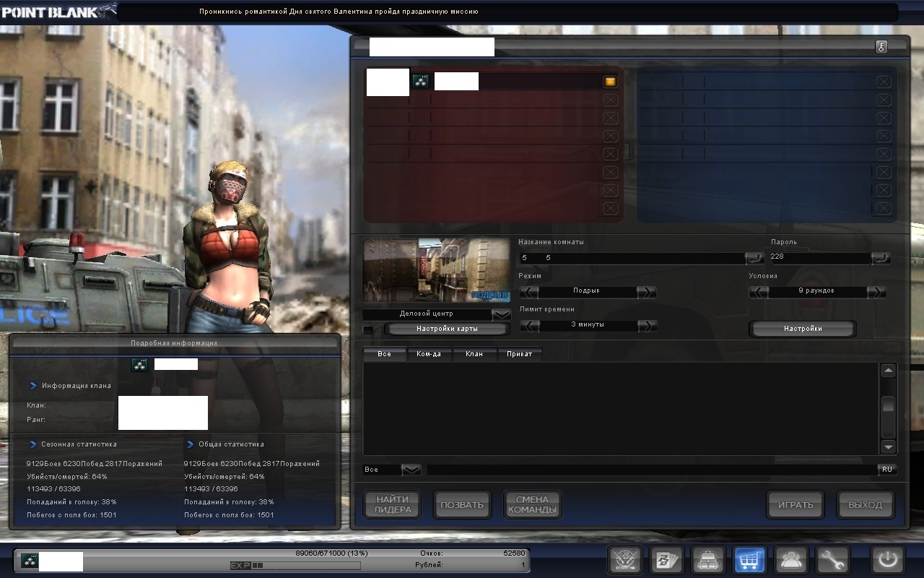Click rank badge in red team first row
This screenshot has height=578, width=924.
[420, 82]
